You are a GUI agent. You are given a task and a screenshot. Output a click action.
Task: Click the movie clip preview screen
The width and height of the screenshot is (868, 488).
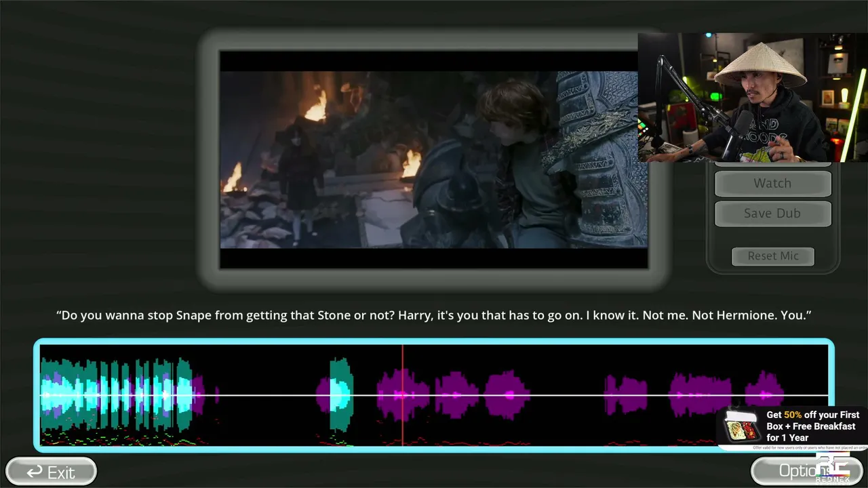click(433, 159)
